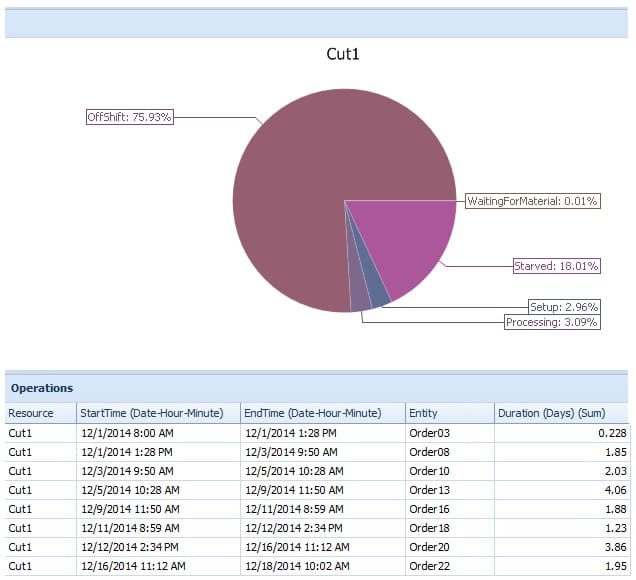Select the Processing slice in the pie

click(358, 292)
